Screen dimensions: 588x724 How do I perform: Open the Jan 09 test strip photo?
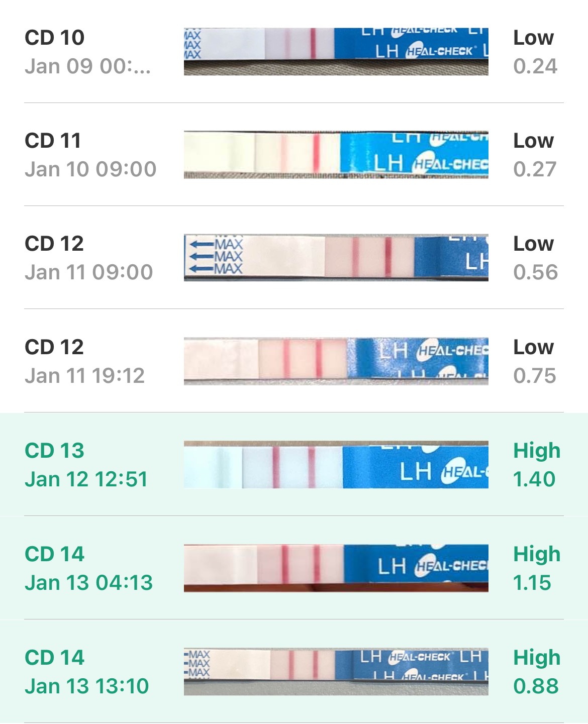click(x=336, y=52)
